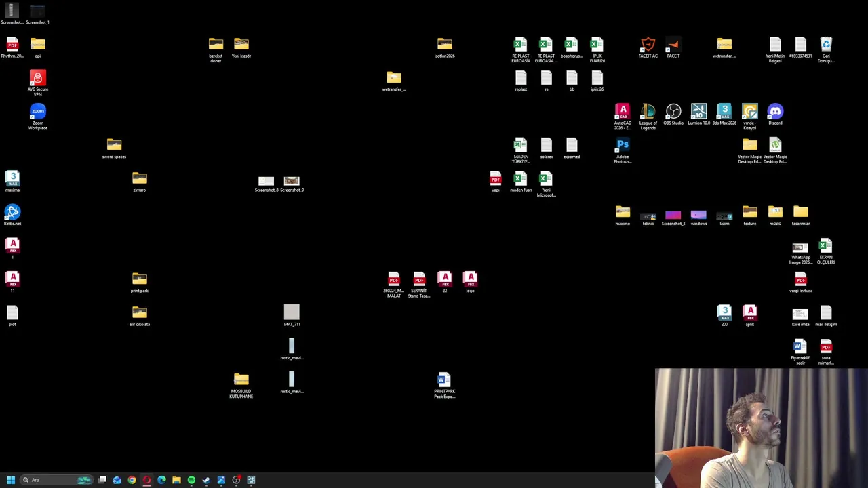Open OBS Studio shortcut
The image size is (868, 488).
[x=673, y=115]
